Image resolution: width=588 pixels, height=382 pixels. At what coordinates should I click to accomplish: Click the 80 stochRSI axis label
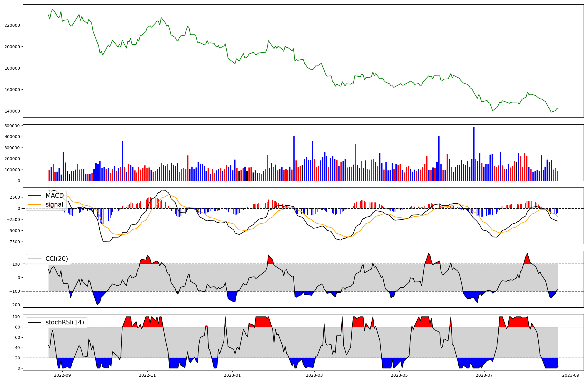(17, 327)
